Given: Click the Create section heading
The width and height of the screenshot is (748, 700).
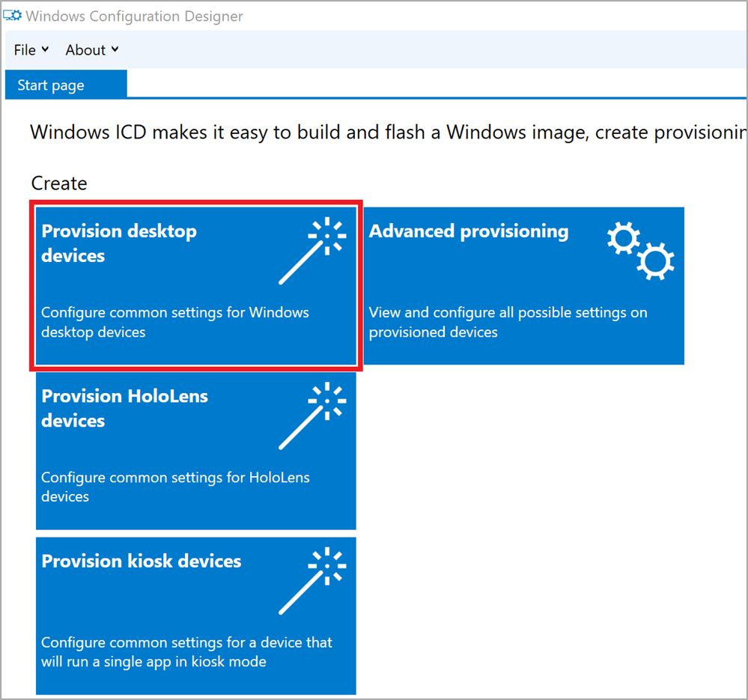Looking at the screenshot, I should (59, 183).
